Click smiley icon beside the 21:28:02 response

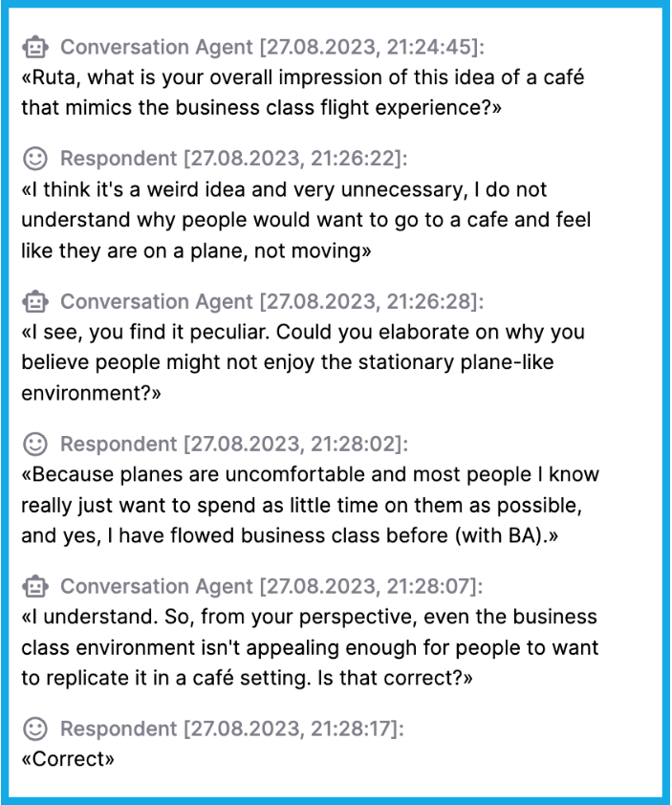pyautogui.click(x=35, y=444)
